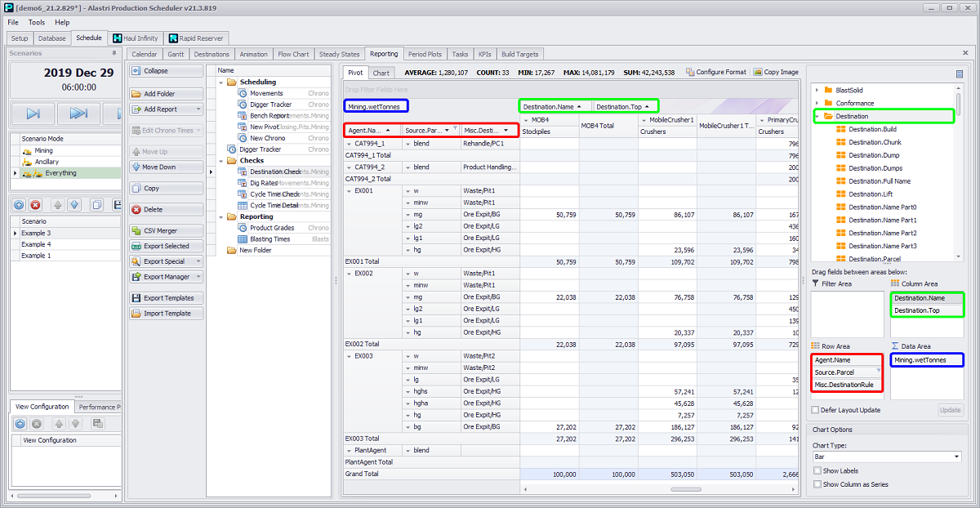The width and height of the screenshot is (980, 508).
Task: Click Export Selected button
Action: pyautogui.click(x=166, y=246)
